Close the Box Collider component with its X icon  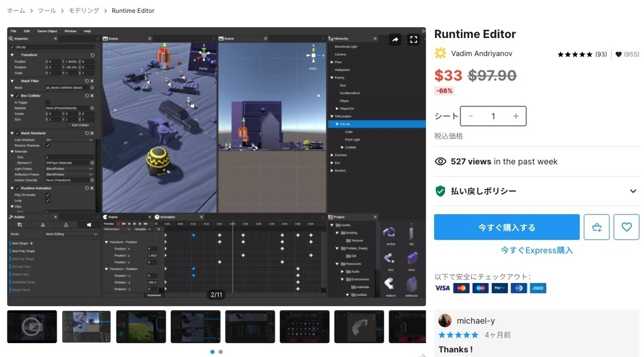point(92,95)
